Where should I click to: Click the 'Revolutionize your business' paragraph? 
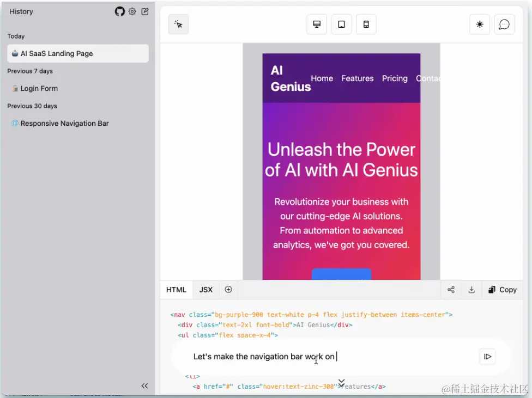(x=341, y=223)
